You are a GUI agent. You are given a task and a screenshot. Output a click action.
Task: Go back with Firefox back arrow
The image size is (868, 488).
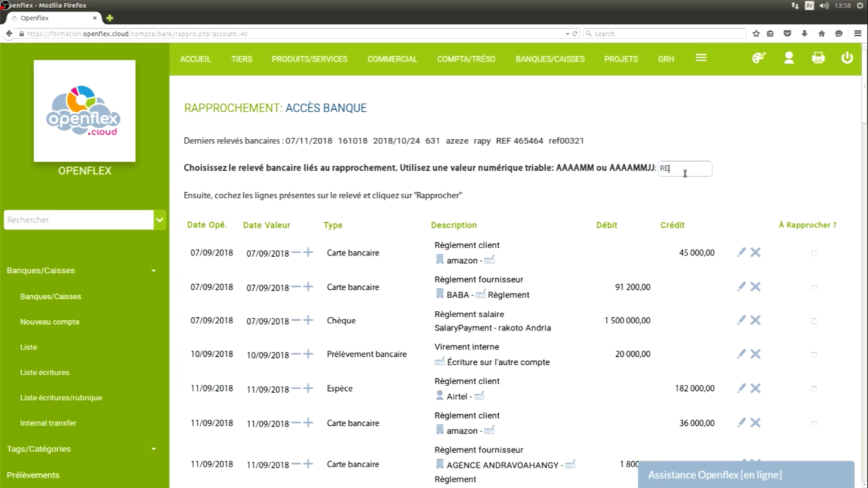click(9, 34)
